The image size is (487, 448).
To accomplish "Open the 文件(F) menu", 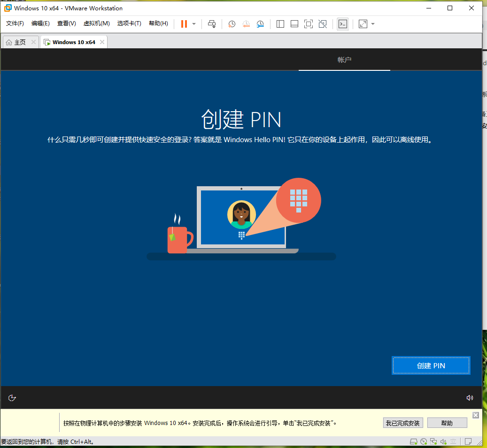I will pyautogui.click(x=15, y=23).
